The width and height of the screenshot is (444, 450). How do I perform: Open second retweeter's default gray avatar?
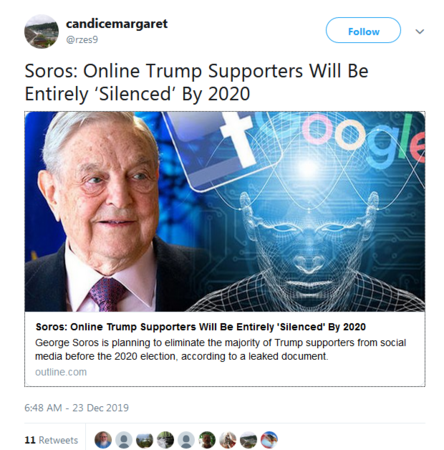[x=124, y=440]
